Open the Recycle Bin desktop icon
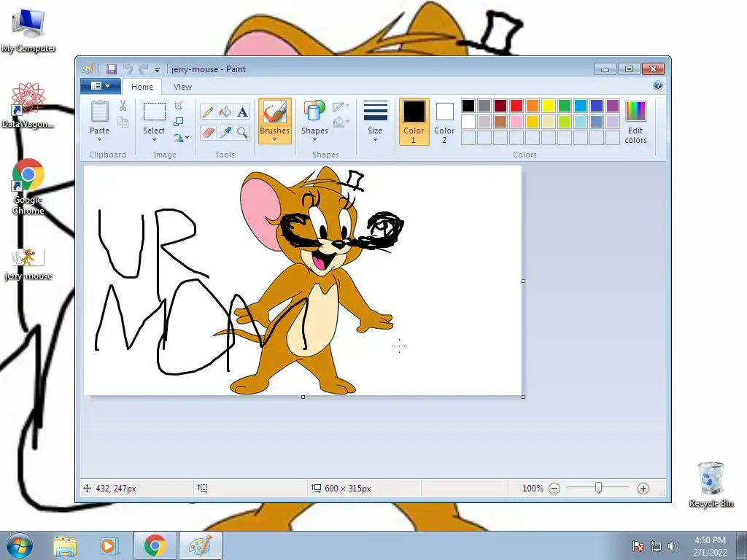The image size is (747, 560). pyautogui.click(x=711, y=484)
